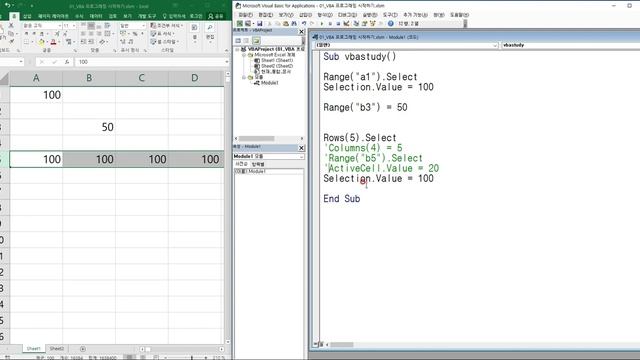640x360 pixels.
Task: Toggle Design Mode in VBA toolbar
Action: pyautogui.click(x=346, y=24)
